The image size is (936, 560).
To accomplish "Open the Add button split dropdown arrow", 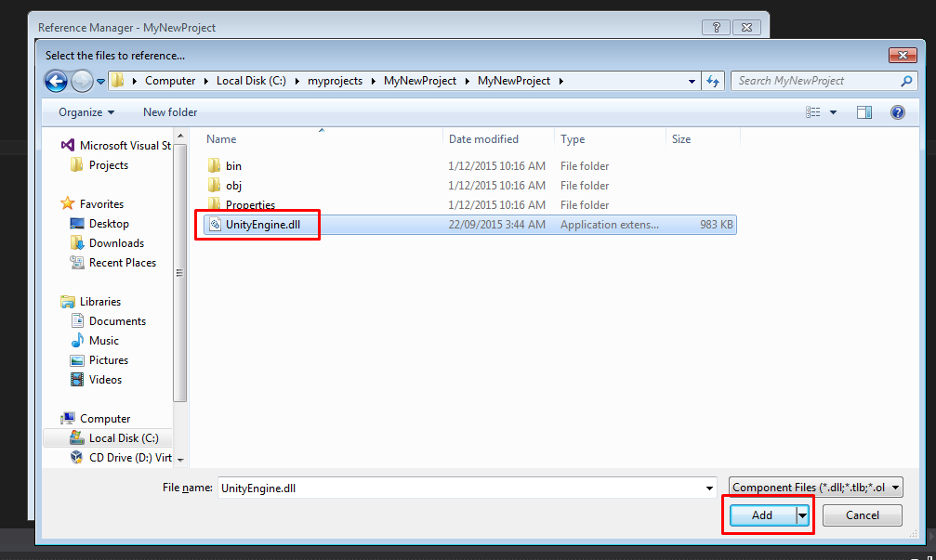I will point(802,515).
